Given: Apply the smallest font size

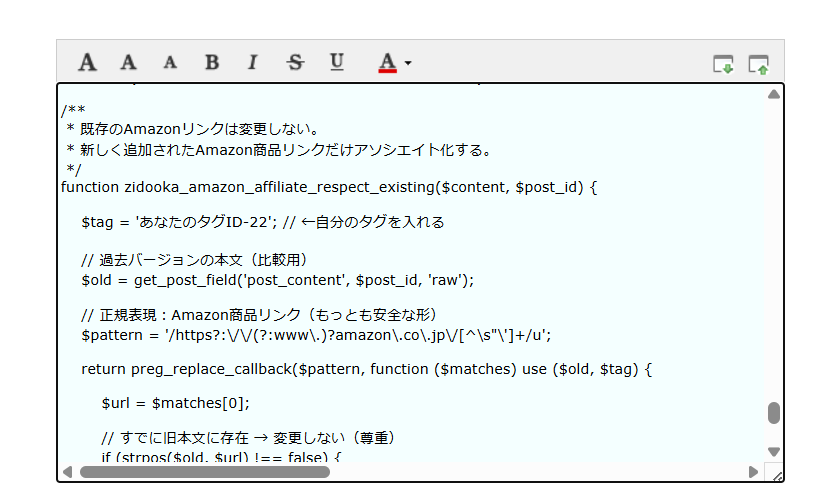Looking at the screenshot, I should point(170,63).
